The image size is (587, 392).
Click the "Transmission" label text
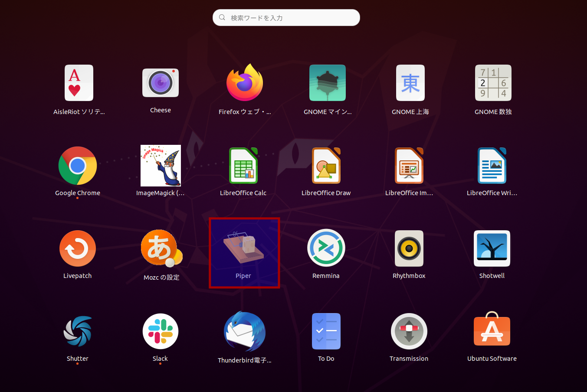[x=409, y=359]
